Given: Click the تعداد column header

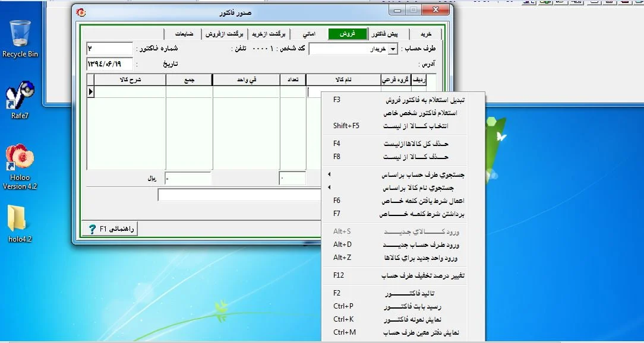Looking at the screenshot, I should pos(293,80).
